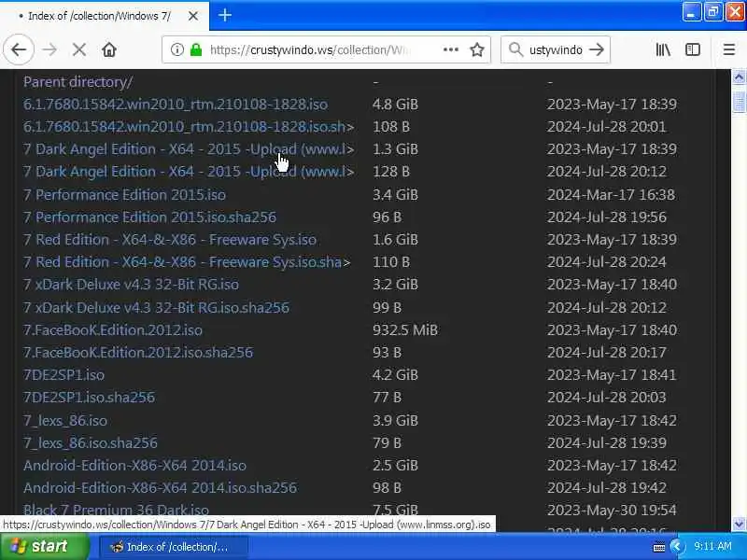Select the 2024-Mar-17 16:38 date text
Screen dimensions: 747x560
(x=611, y=194)
